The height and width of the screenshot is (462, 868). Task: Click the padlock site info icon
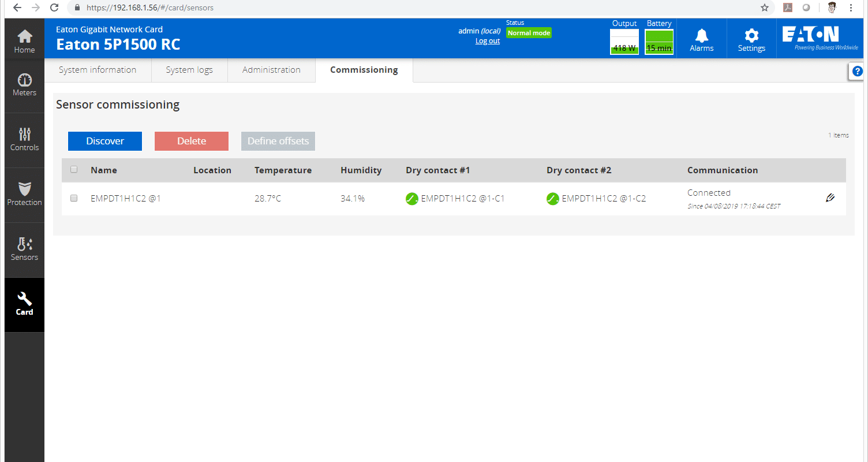(x=77, y=8)
